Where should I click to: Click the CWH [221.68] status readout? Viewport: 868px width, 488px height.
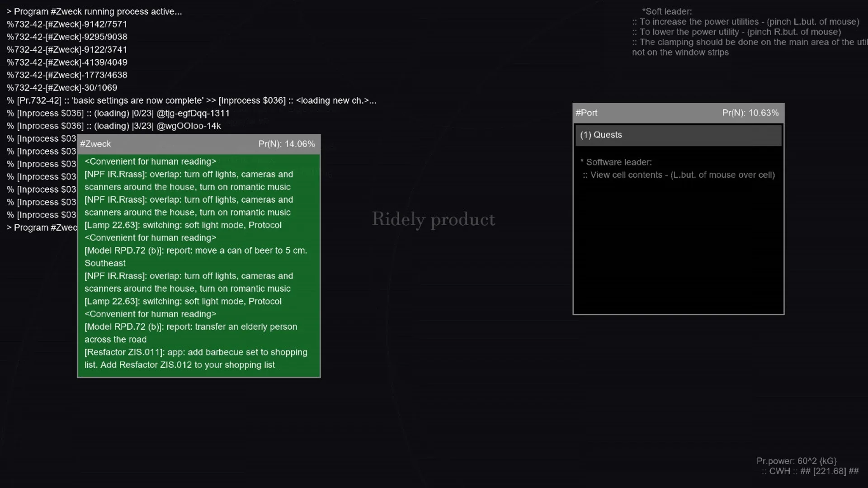pyautogui.click(x=810, y=471)
